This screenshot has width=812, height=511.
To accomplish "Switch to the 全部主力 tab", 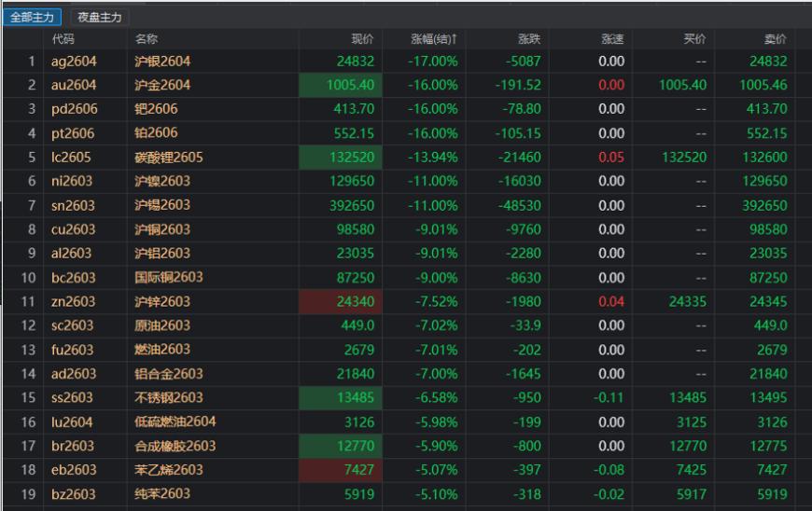I will click(x=33, y=18).
